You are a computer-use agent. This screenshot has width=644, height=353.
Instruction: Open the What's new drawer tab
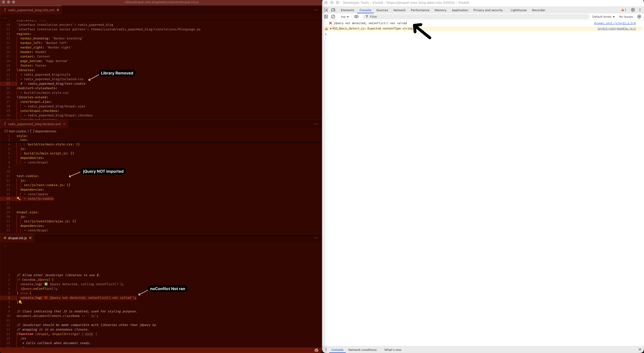pos(392,350)
